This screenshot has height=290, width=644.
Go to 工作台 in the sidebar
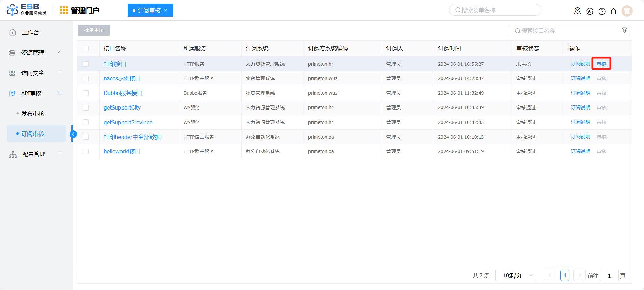30,32
